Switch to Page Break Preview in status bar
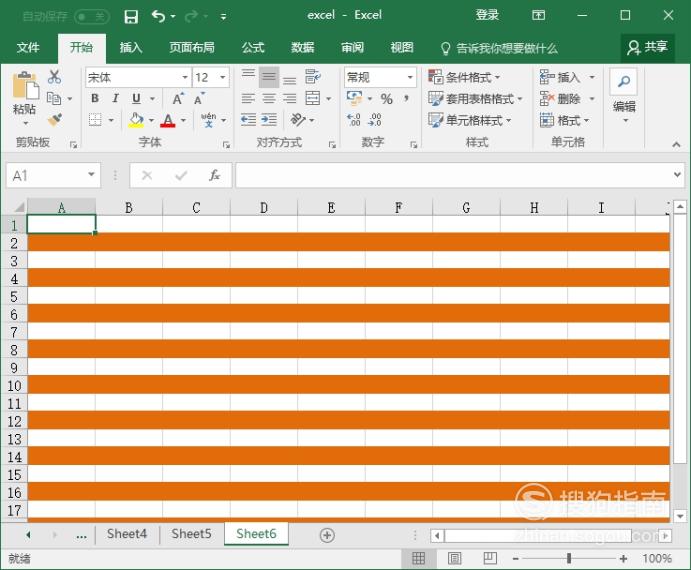691x570 pixels. pyautogui.click(x=490, y=559)
